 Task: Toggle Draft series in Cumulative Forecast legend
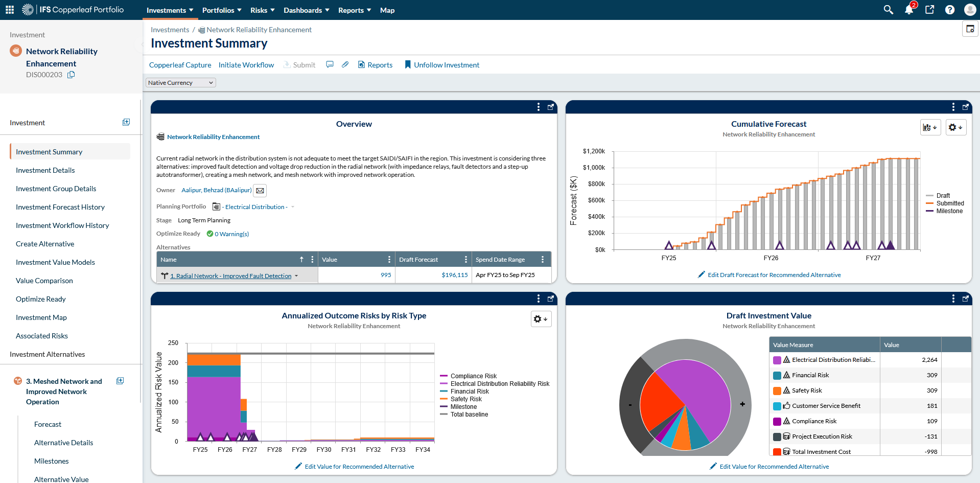pyautogui.click(x=943, y=196)
